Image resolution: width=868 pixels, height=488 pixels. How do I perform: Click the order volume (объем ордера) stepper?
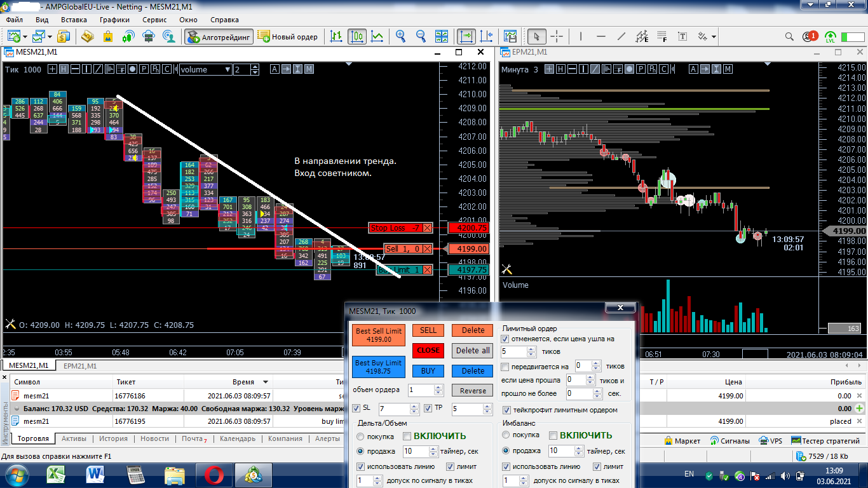click(x=438, y=390)
